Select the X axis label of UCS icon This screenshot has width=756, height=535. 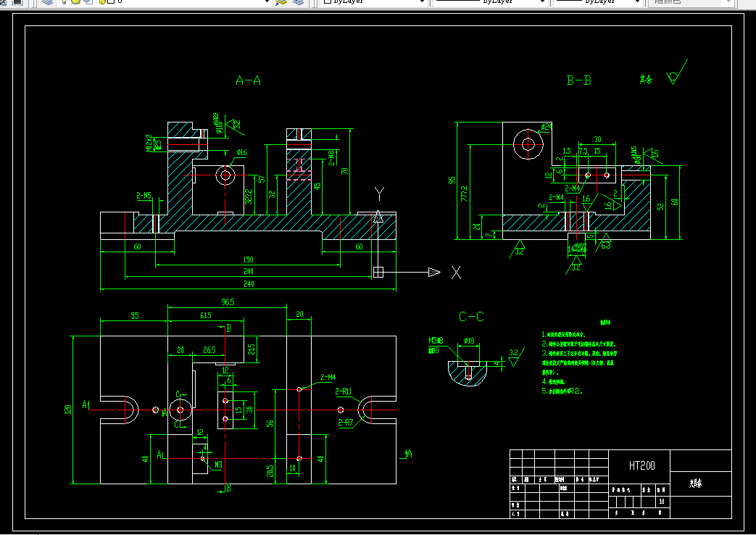tap(456, 273)
